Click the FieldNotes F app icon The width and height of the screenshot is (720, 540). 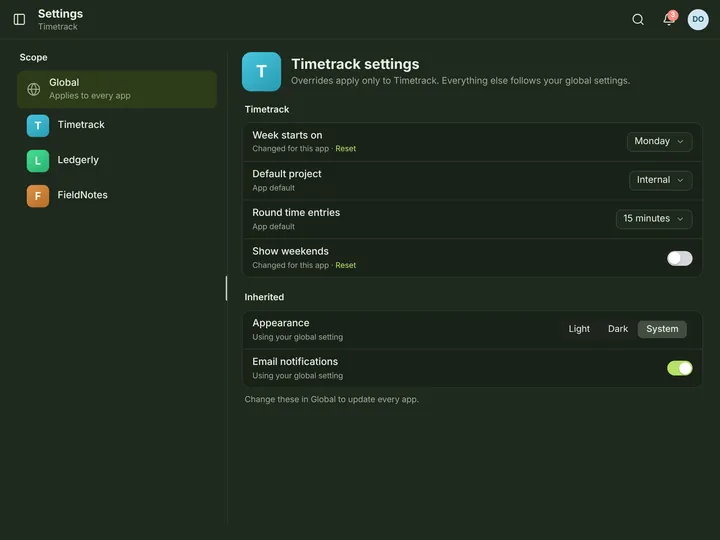(38, 196)
